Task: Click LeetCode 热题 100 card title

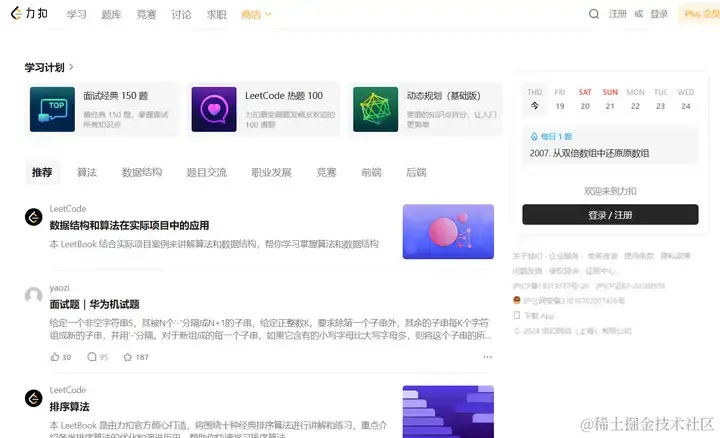Action: coord(284,95)
